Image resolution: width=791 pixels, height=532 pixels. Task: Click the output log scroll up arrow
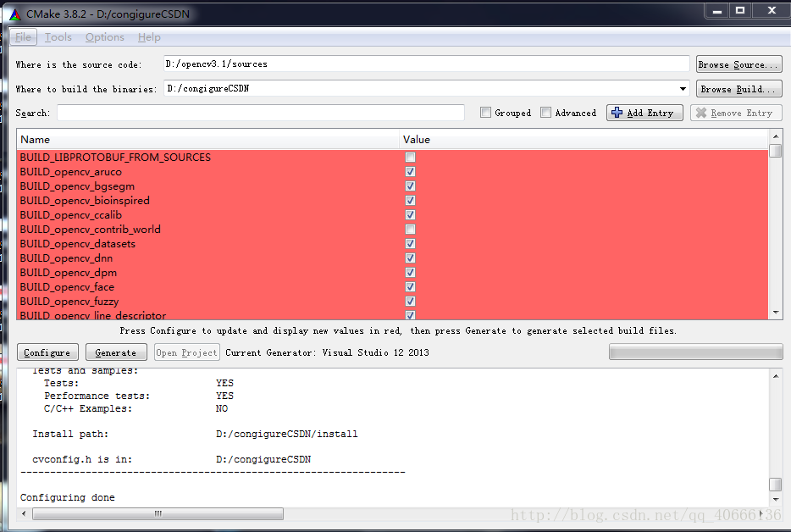(x=776, y=376)
